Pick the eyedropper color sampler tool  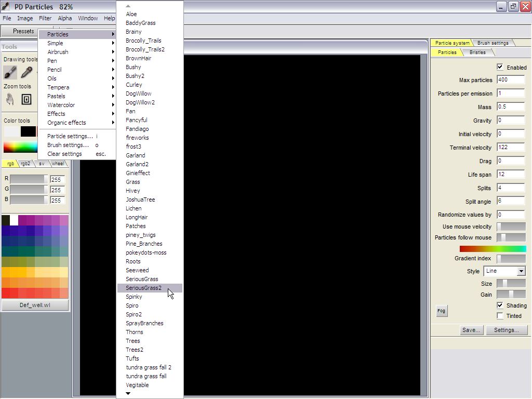coord(26,72)
